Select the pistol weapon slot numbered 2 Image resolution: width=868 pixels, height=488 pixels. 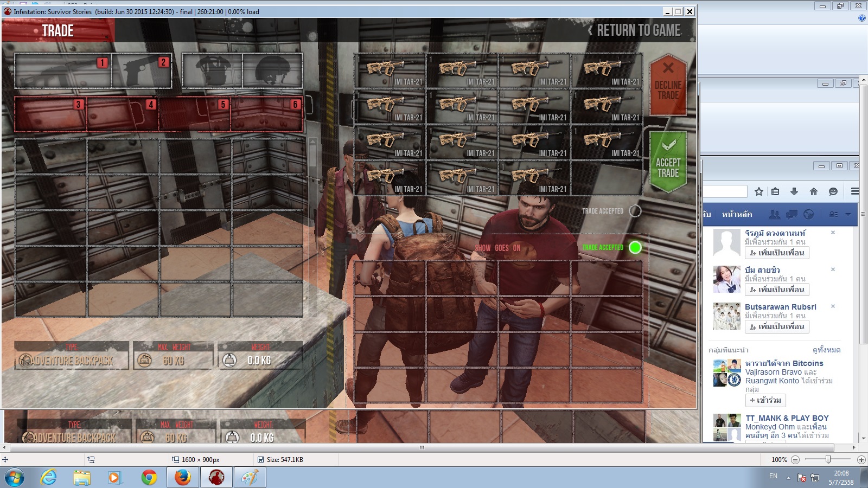(142, 71)
